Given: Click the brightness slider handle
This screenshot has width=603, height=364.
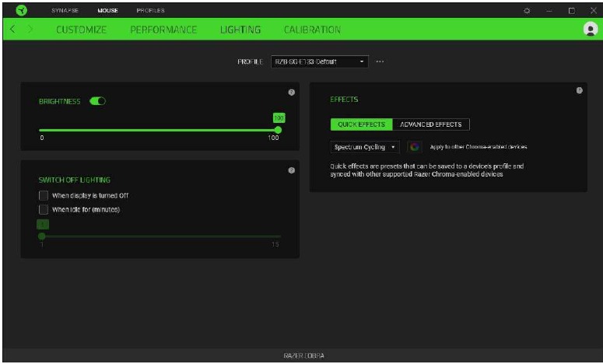Looking at the screenshot, I should (278, 129).
